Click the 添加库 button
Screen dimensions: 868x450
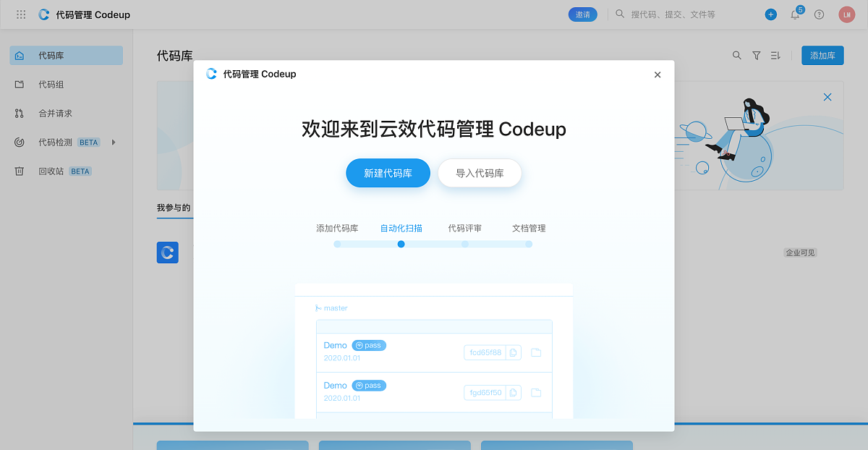[x=822, y=56]
